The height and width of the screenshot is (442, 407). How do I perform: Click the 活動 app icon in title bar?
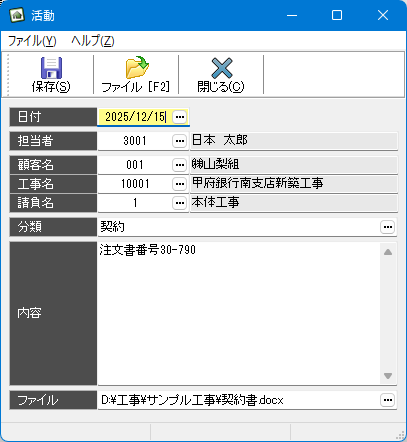coord(17,15)
